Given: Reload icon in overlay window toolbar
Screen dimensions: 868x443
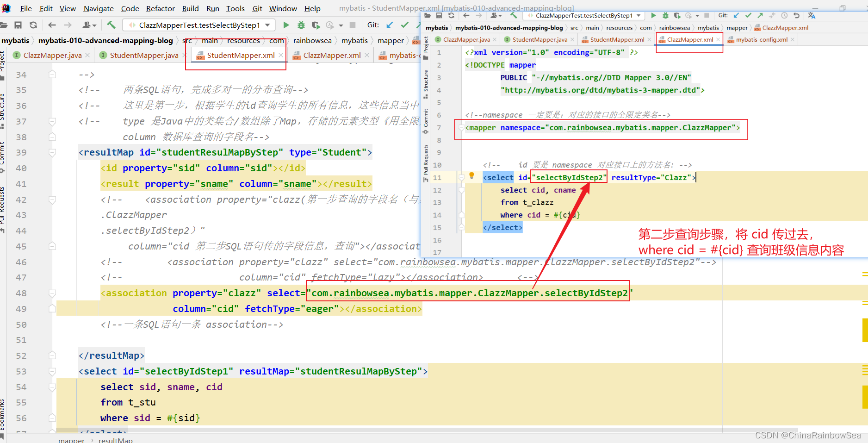Looking at the screenshot, I should coord(451,16).
